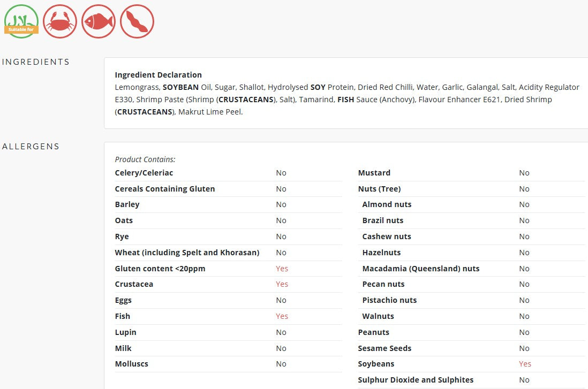Screen dimensions: 588x389
Task: Click the Soybeans allergen row label
Action: pos(376,364)
